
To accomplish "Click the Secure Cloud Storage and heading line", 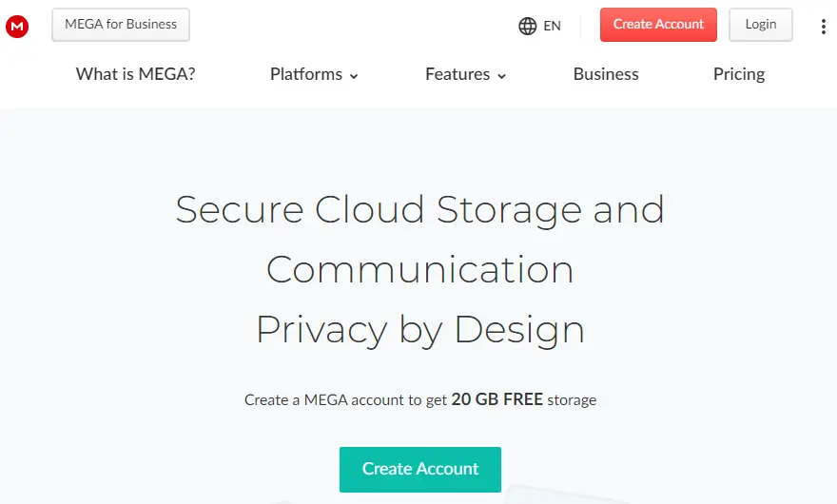I will [x=419, y=209].
